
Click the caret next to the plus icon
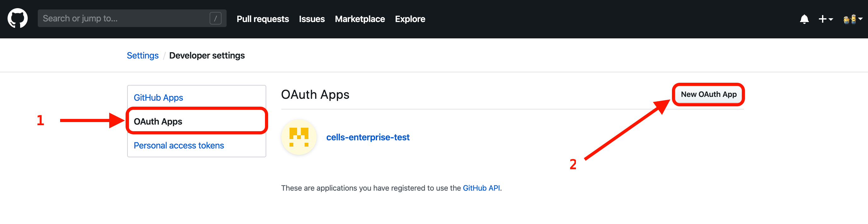pyautogui.click(x=831, y=20)
